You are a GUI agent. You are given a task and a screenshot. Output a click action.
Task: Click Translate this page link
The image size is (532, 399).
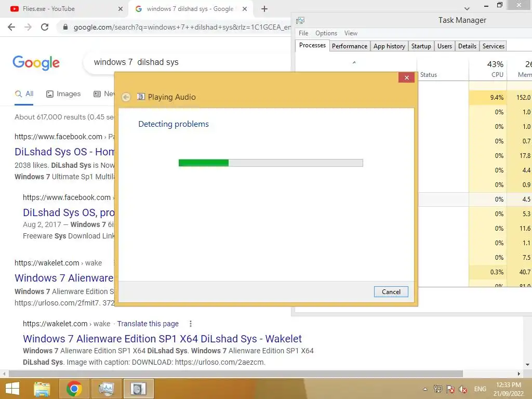click(148, 324)
